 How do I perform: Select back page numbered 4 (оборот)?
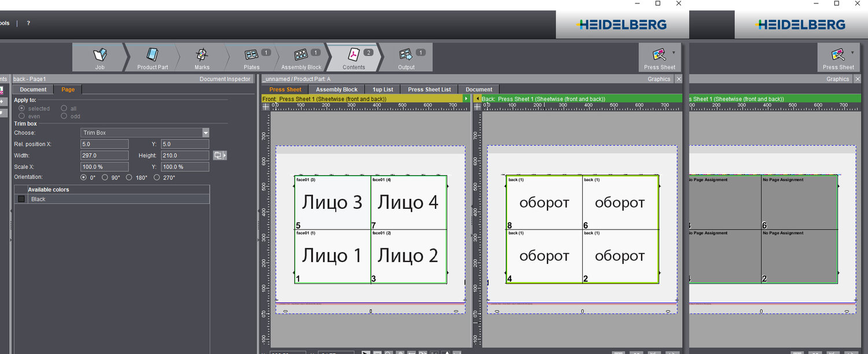pyautogui.click(x=545, y=256)
